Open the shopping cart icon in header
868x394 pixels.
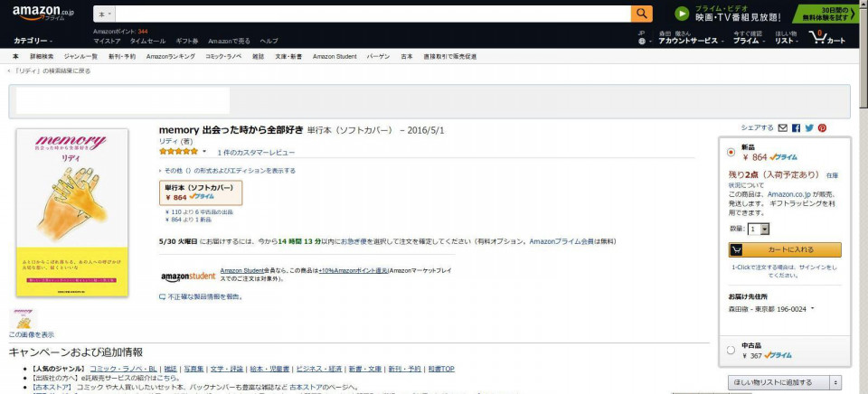pos(817,38)
